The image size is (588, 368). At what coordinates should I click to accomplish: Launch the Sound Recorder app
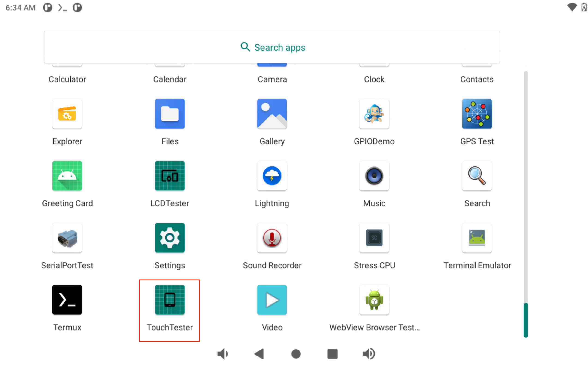(272, 238)
